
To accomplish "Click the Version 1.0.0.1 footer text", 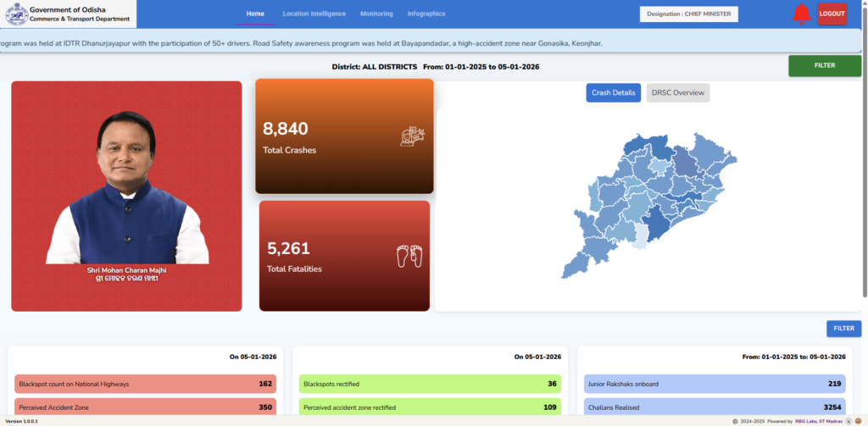I will tap(21, 422).
